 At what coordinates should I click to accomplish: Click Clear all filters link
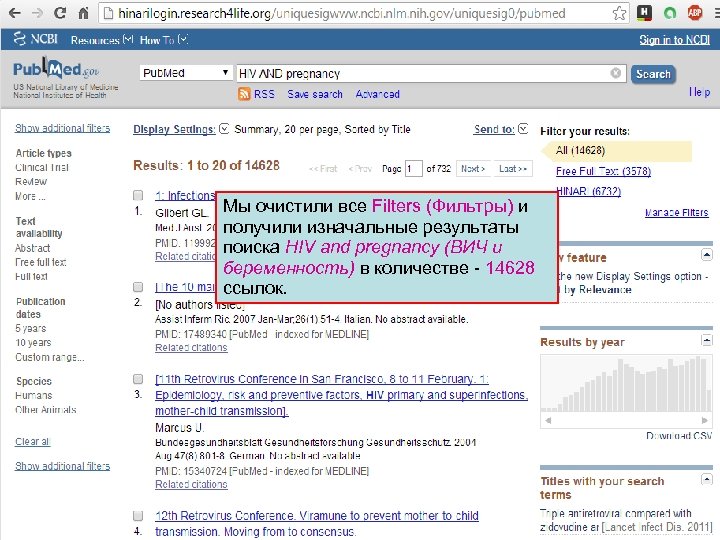[33, 441]
